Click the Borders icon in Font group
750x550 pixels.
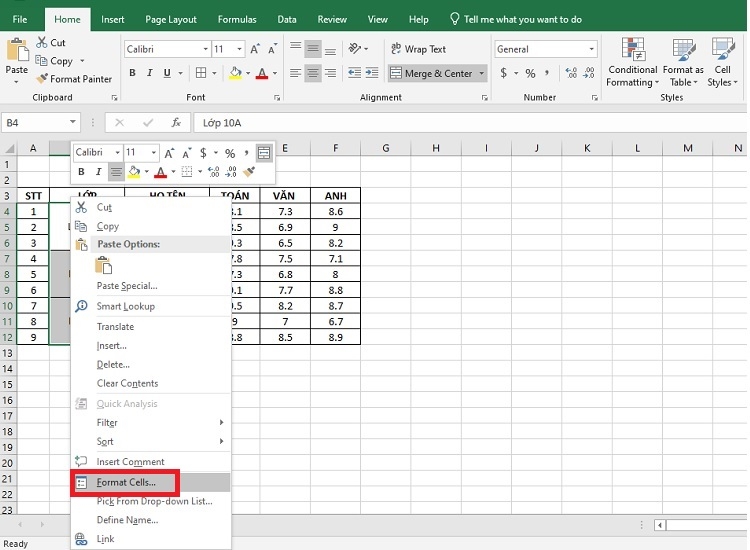(x=201, y=73)
